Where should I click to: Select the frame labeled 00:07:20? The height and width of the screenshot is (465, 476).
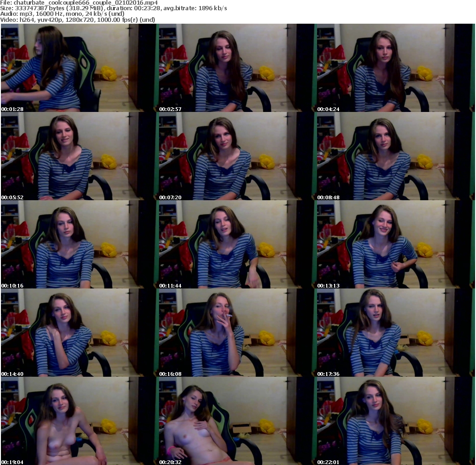tap(237, 156)
